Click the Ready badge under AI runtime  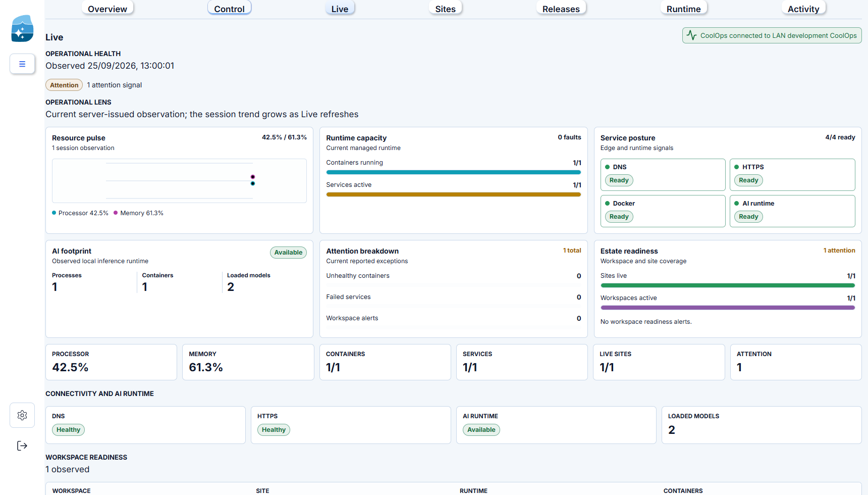pyautogui.click(x=748, y=217)
